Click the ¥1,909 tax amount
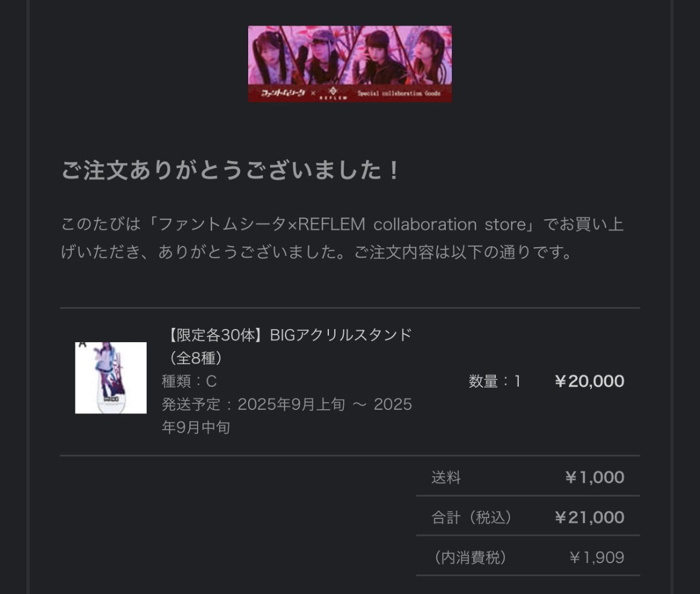 pos(597,557)
